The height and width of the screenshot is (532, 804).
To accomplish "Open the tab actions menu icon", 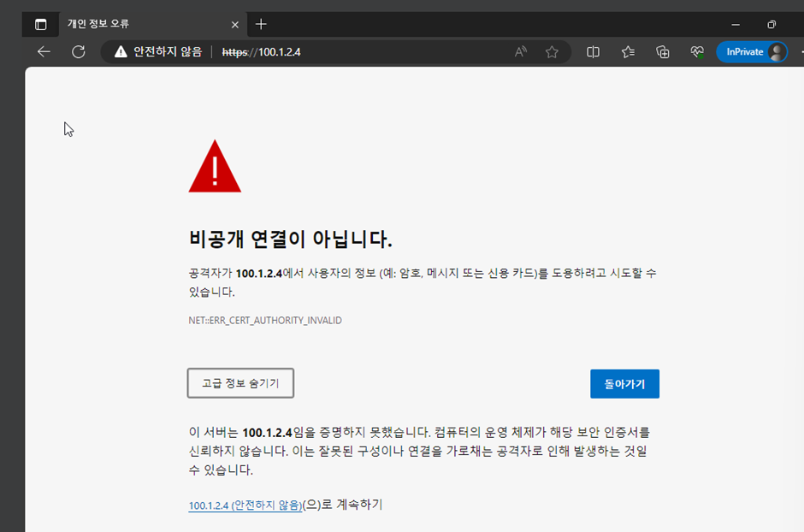I will click(x=40, y=24).
